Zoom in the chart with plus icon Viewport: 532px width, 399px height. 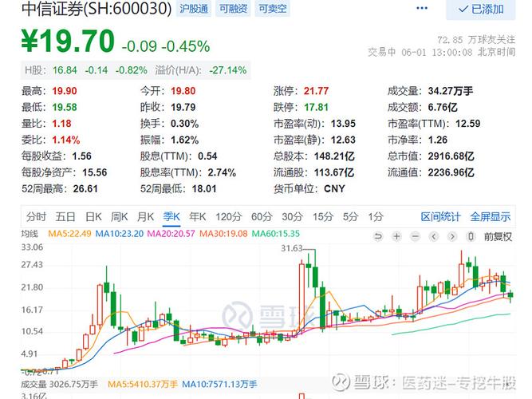coord(396,236)
